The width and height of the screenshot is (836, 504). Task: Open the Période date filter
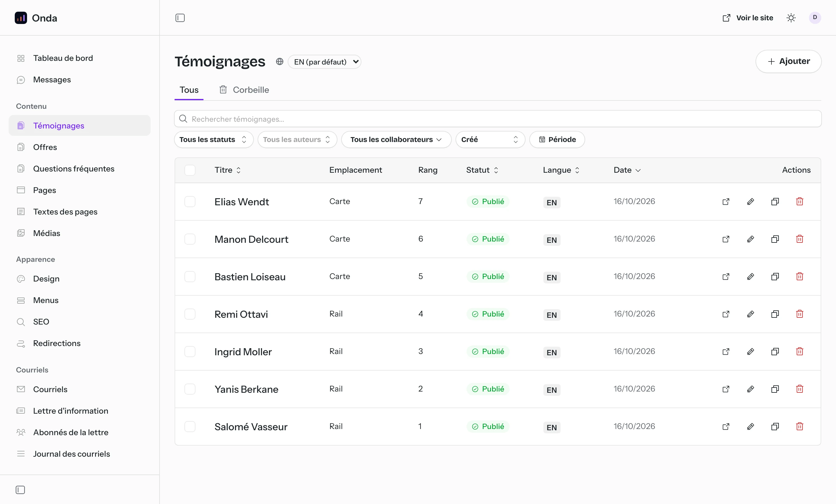557,140
